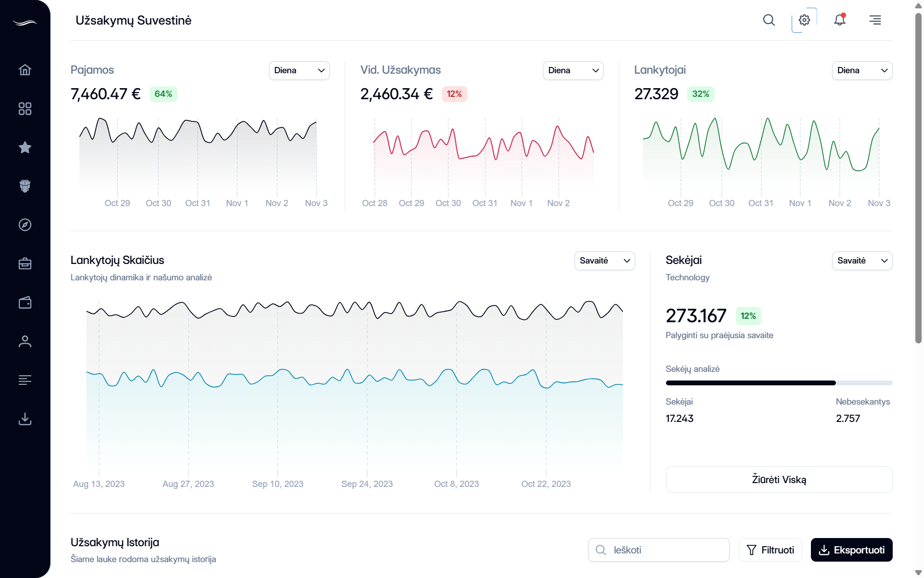Open the settings gear in header
924x578 pixels.
(x=804, y=20)
